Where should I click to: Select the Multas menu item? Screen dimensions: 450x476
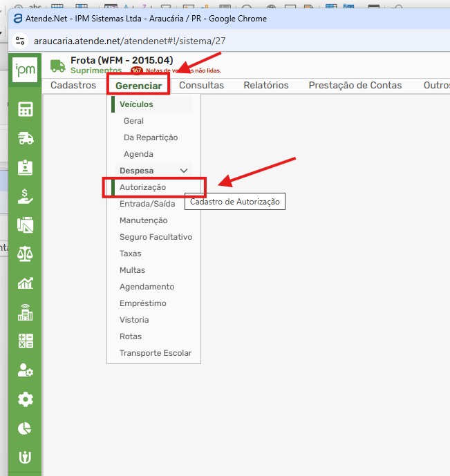pos(133,270)
